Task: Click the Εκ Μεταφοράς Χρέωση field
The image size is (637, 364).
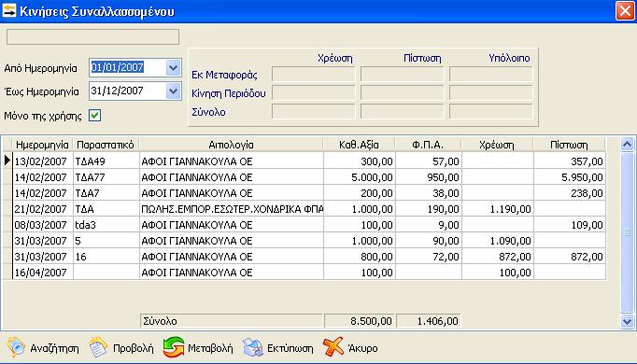Action: pyautogui.click(x=313, y=75)
